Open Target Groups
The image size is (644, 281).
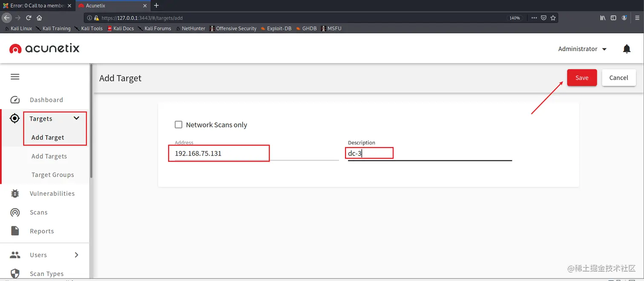[x=53, y=175]
